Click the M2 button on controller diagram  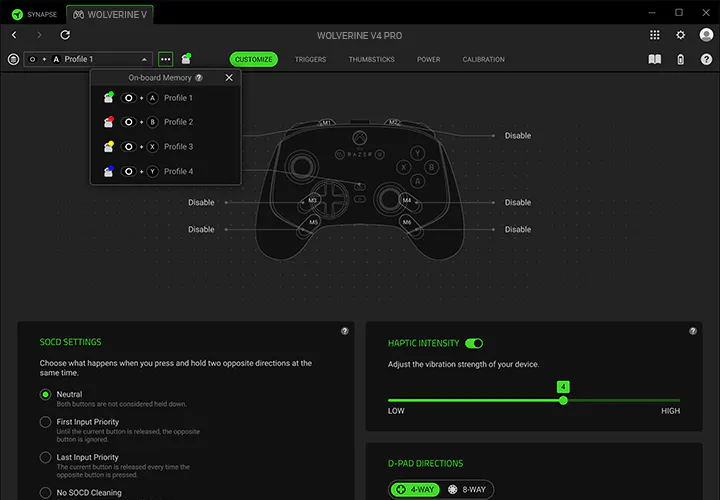tap(394, 123)
